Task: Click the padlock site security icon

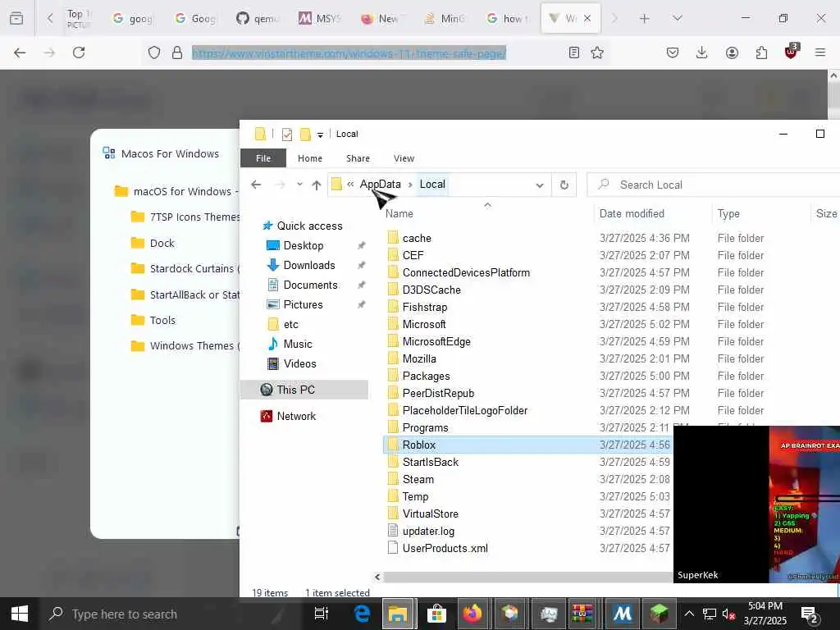Action: click(x=177, y=52)
